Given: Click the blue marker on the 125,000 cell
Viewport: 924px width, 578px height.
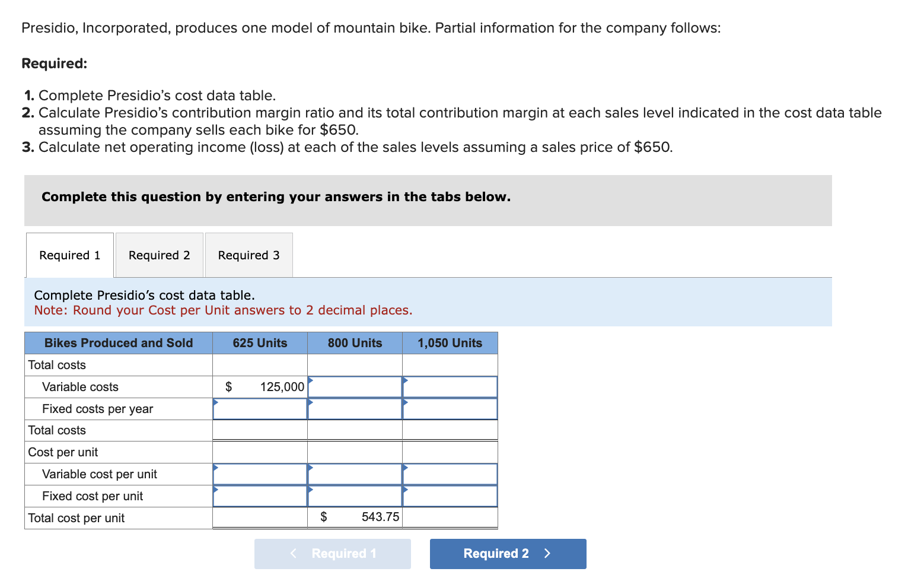Looking at the screenshot, I should pos(308,380).
